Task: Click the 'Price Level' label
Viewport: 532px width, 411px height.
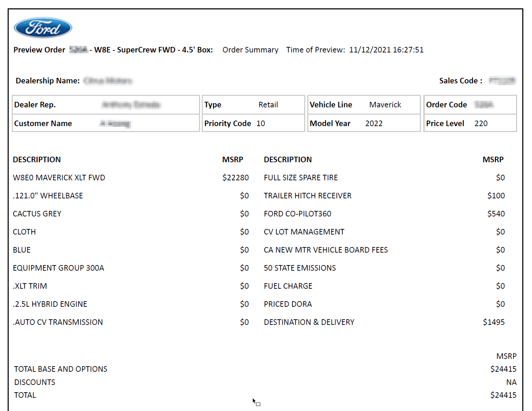Action: point(445,124)
